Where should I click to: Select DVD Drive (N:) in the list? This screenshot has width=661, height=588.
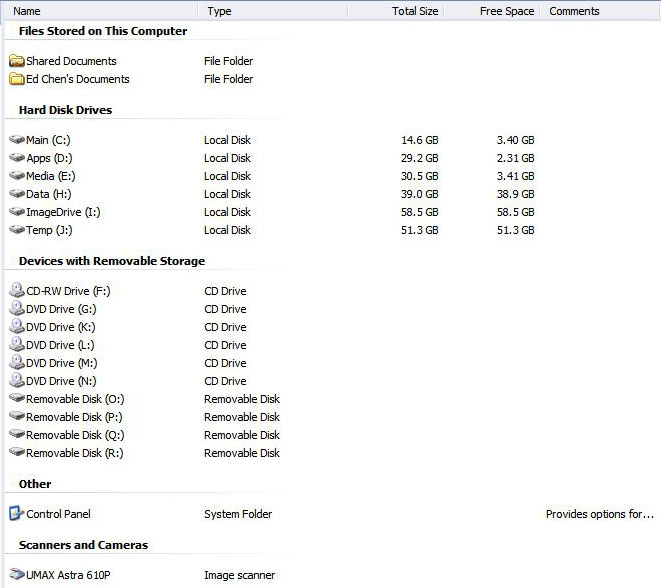click(x=61, y=381)
